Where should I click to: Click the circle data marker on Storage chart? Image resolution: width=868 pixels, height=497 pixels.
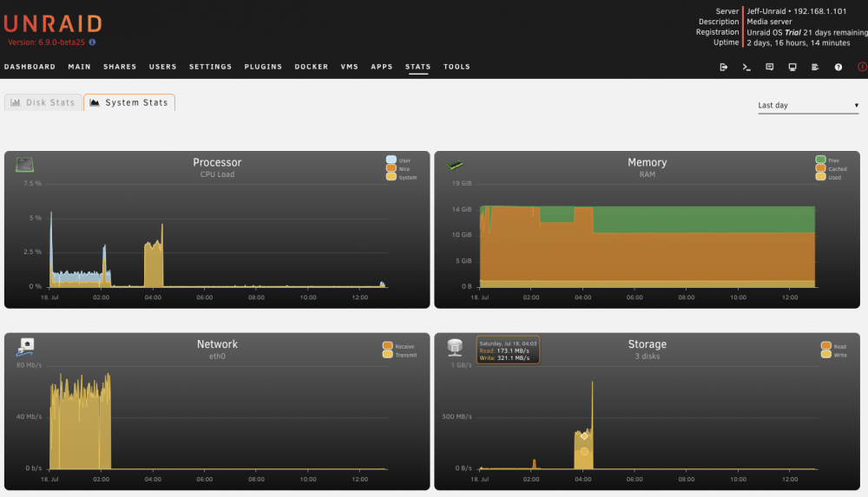[584, 452]
